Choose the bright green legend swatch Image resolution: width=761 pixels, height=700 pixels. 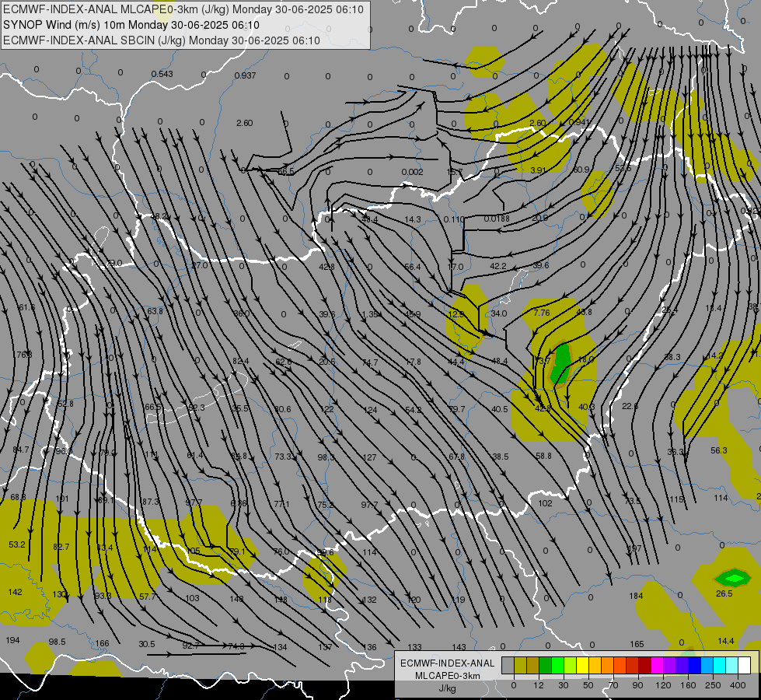tap(557, 665)
